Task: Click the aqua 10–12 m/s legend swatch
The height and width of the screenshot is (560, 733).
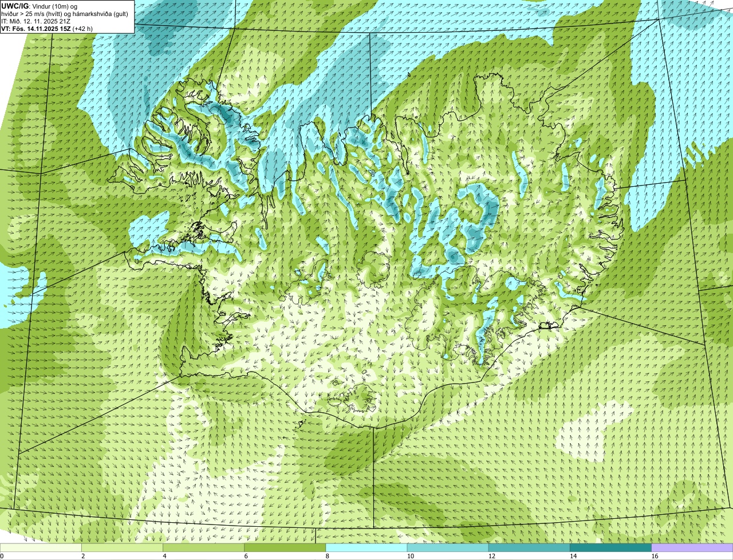Action: point(448,547)
